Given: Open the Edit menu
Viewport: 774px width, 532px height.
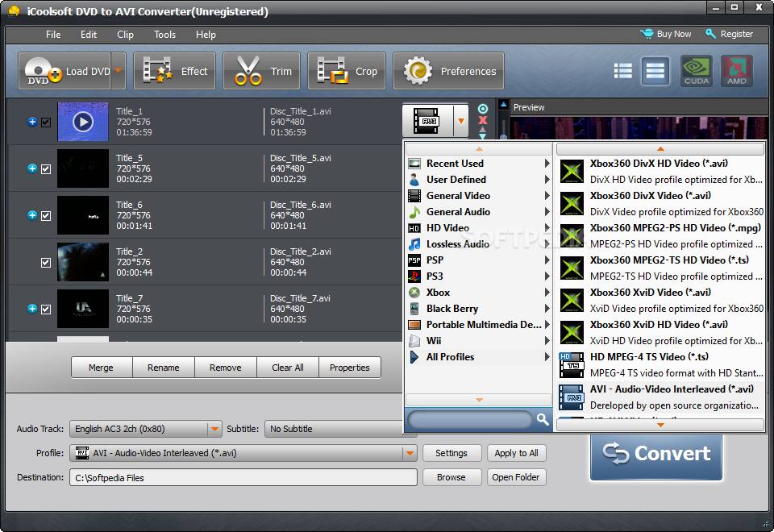Looking at the screenshot, I should click(89, 35).
